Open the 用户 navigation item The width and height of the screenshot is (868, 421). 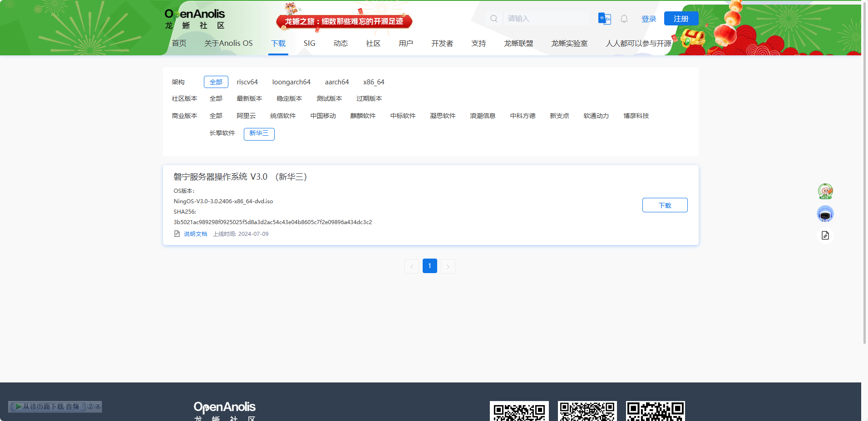[406, 43]
